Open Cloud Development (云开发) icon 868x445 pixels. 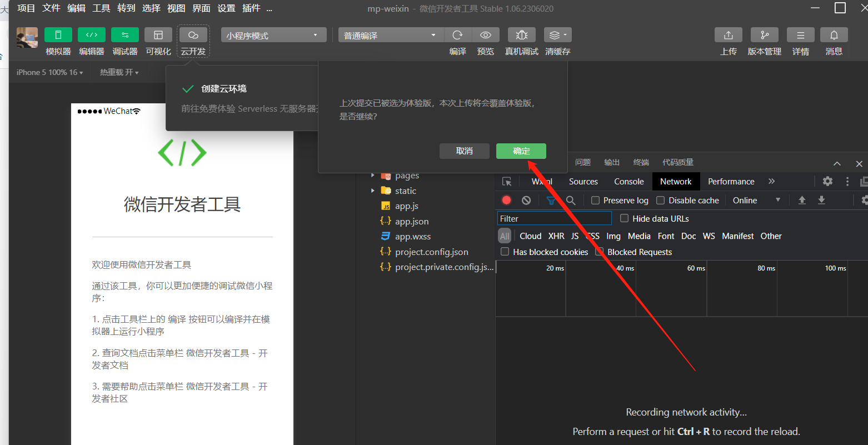coord(193,35)
